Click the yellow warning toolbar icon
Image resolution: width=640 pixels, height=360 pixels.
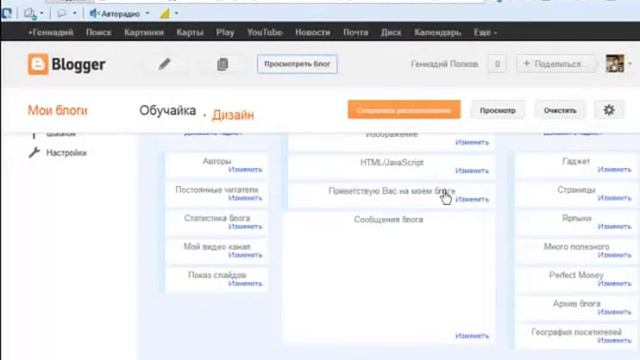pyautogui.click(x=165, y=13)
